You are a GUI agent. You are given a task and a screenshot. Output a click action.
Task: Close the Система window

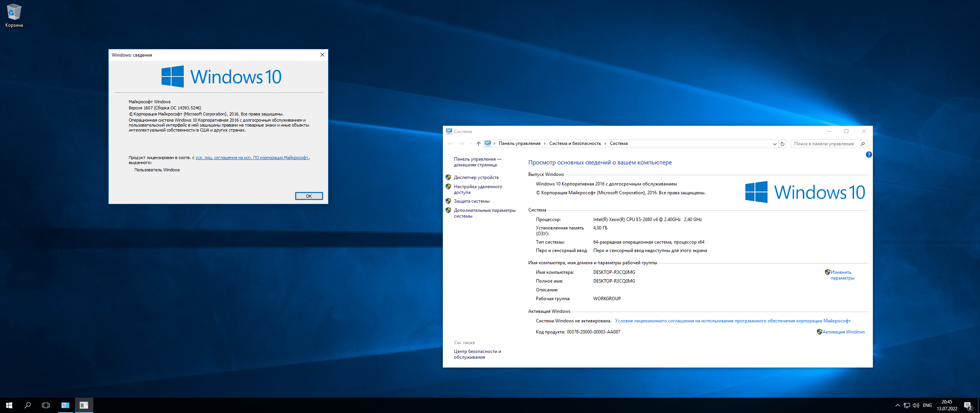pyautogui.click(x=864, y=131)
